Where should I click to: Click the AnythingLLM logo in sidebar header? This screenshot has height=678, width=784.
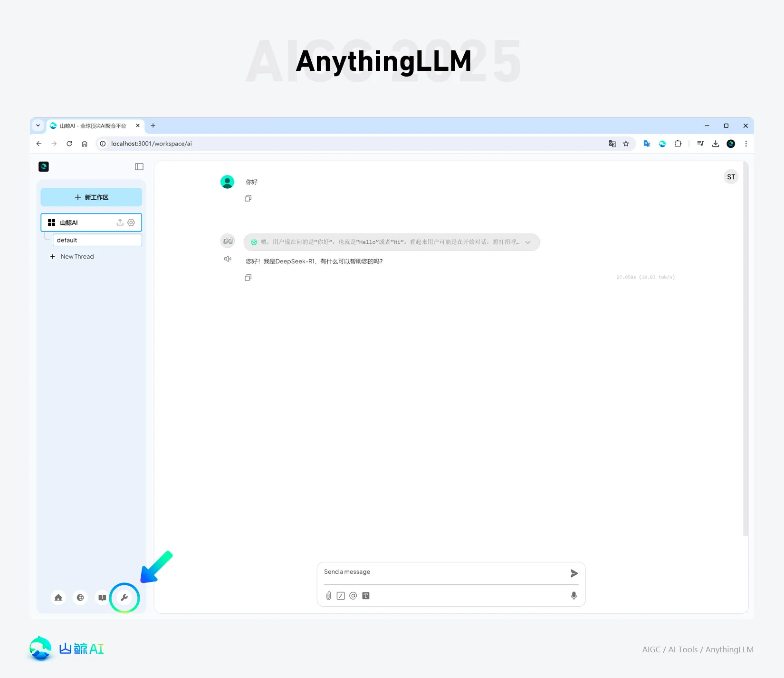[44, 166]
